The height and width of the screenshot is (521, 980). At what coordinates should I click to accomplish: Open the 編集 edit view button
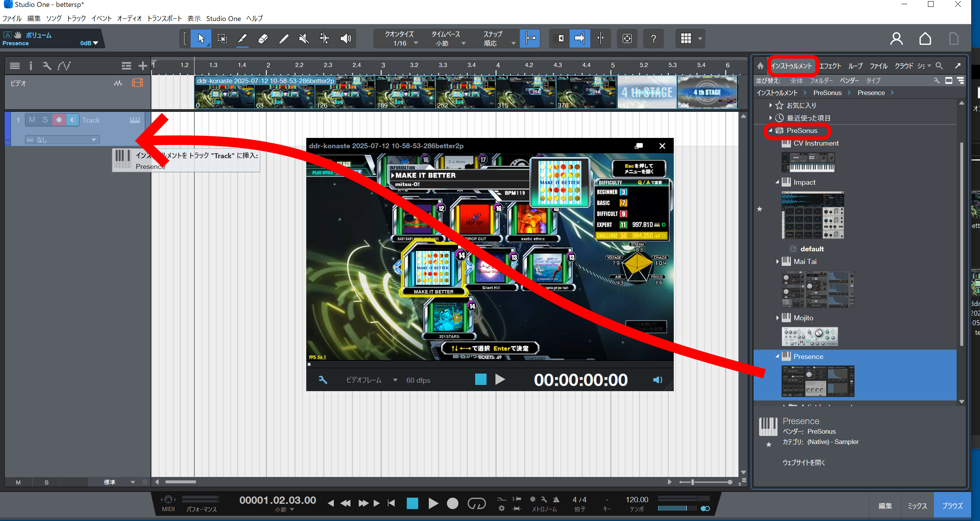point(885,506)
